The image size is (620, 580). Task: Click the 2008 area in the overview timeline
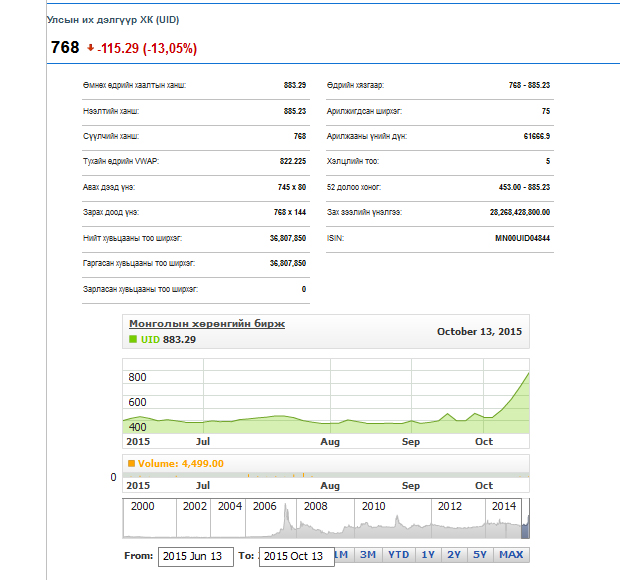click(x=316, y=520)
